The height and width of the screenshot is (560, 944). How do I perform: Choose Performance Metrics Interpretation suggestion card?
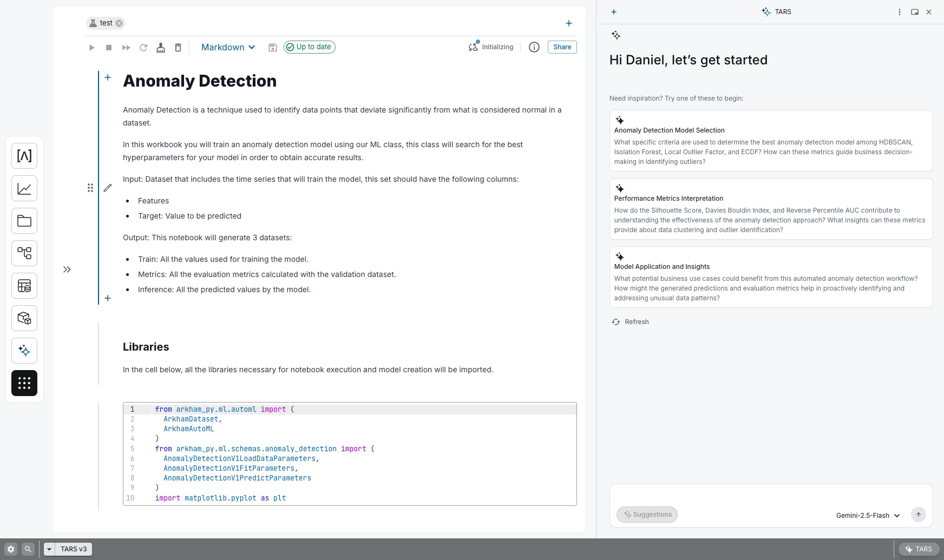pos(771,209)
